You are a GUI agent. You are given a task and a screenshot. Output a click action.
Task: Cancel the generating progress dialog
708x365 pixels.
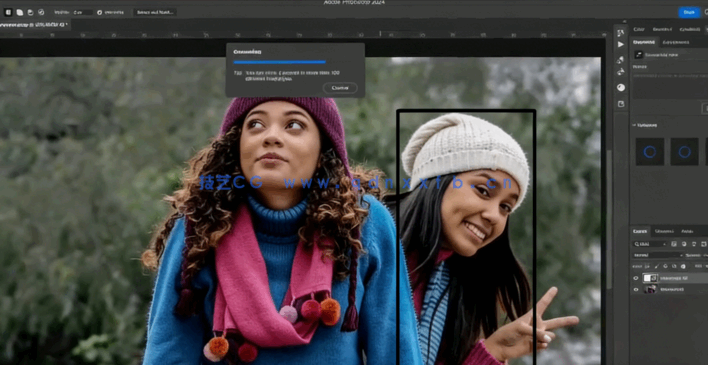click(x=340, y=88)
